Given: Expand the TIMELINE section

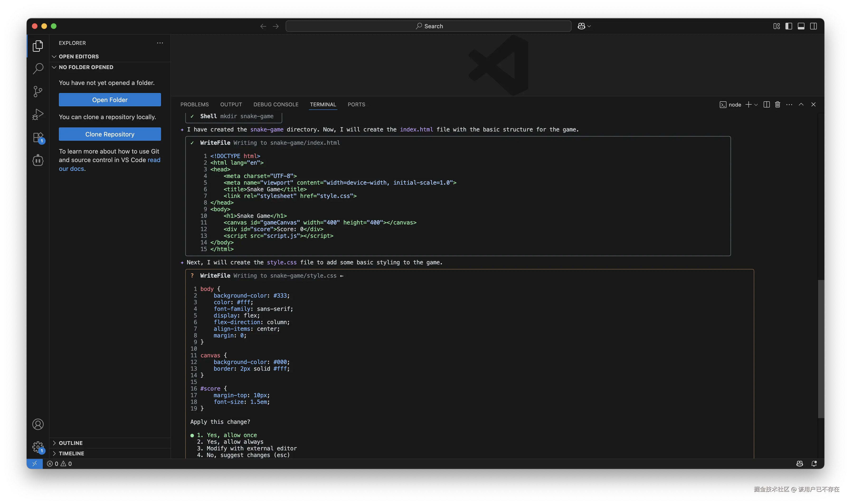Looking at the screenshot, I should point(71,453).
